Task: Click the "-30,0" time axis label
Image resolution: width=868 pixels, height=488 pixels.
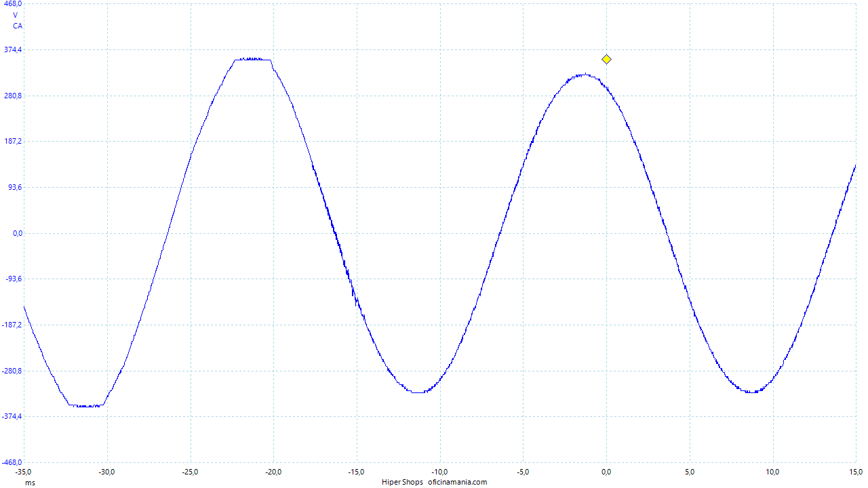Action: 106,472
